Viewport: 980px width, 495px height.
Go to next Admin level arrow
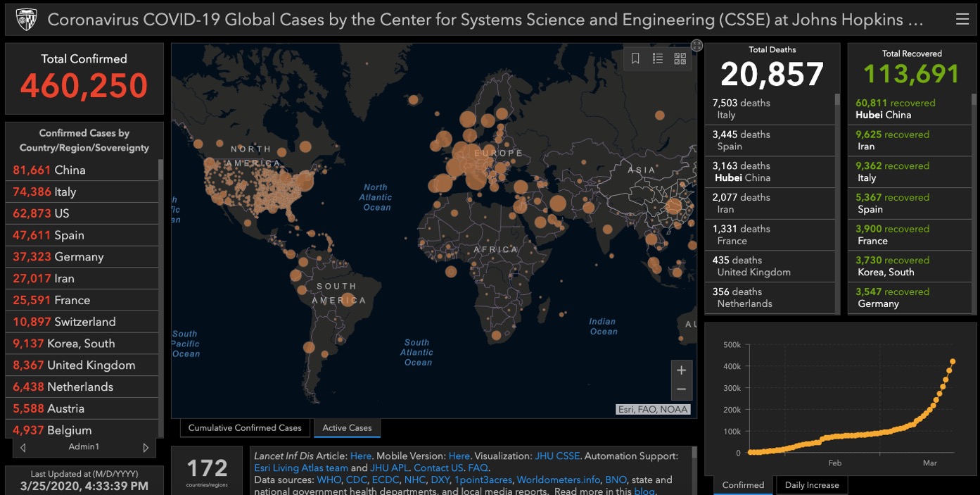146,447
